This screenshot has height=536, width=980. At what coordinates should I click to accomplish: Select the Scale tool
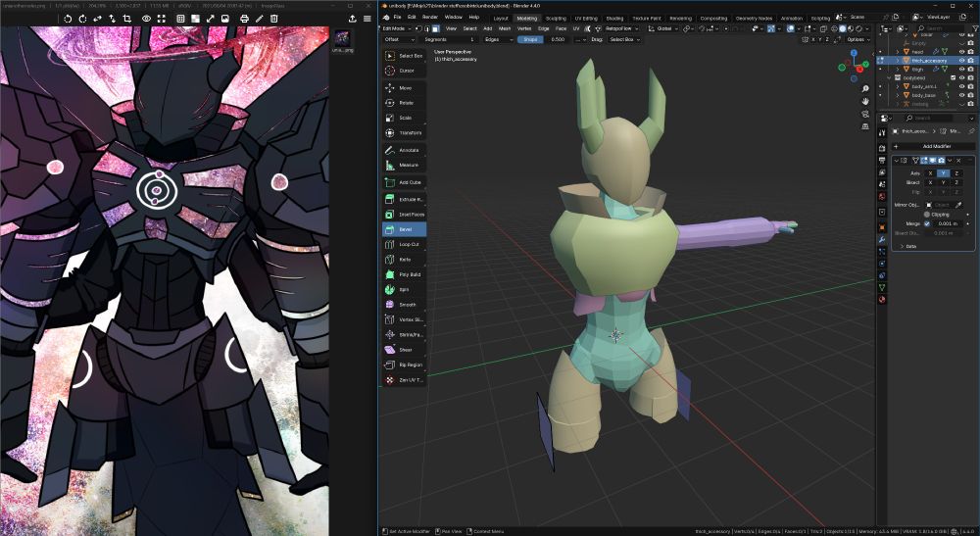coord(405,118)
